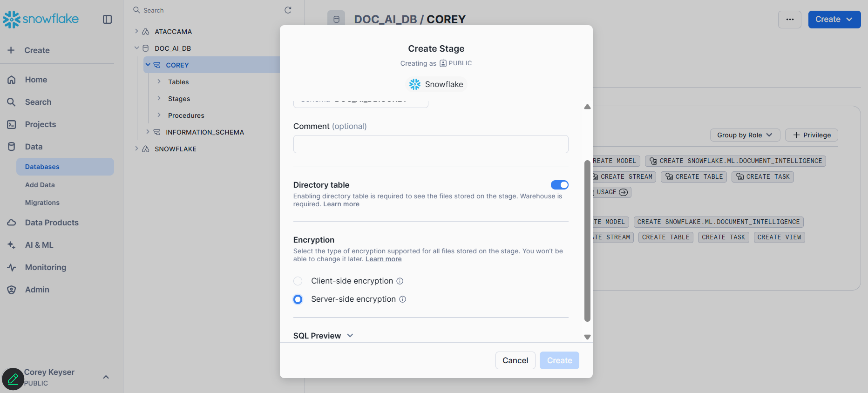Open Search via magnifier icon in sidebar
Screen dimensions: 868x393
click(x=12, y=102)
